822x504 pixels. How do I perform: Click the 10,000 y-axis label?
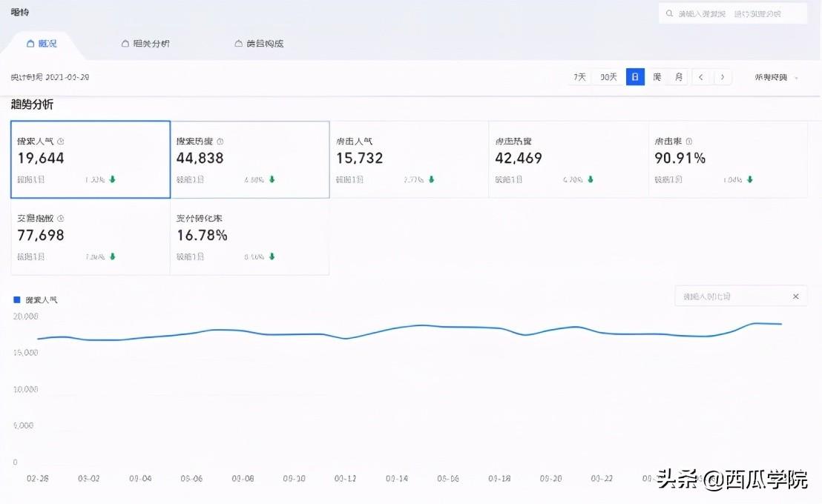(x=26, y=389)
